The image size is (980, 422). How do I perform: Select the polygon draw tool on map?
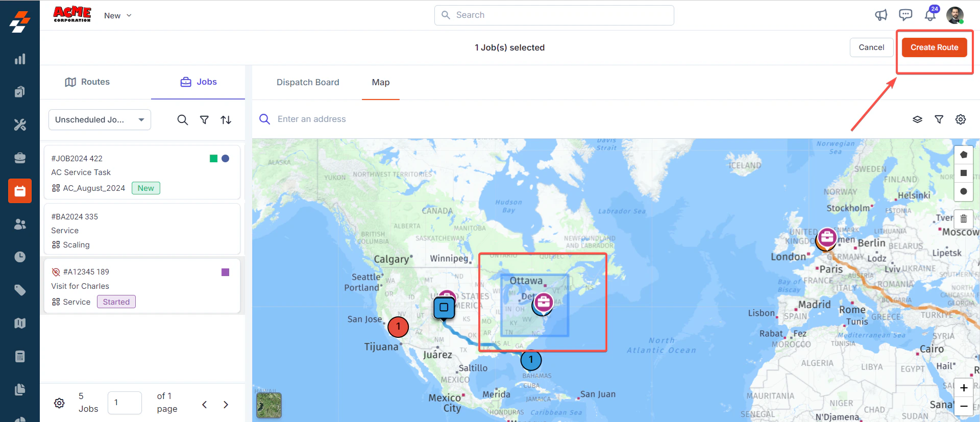pyautogui.click(x=964, y=155)
